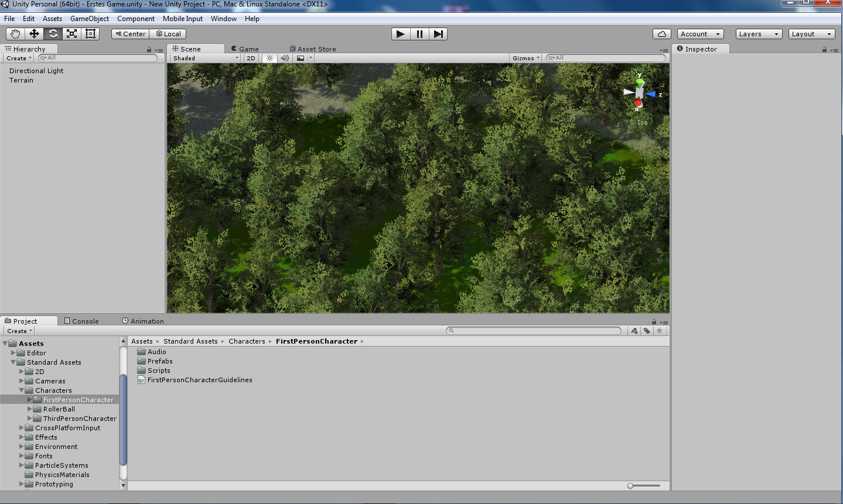Select the Move tool
Screen dimensions: 843x504
point(33,33)
